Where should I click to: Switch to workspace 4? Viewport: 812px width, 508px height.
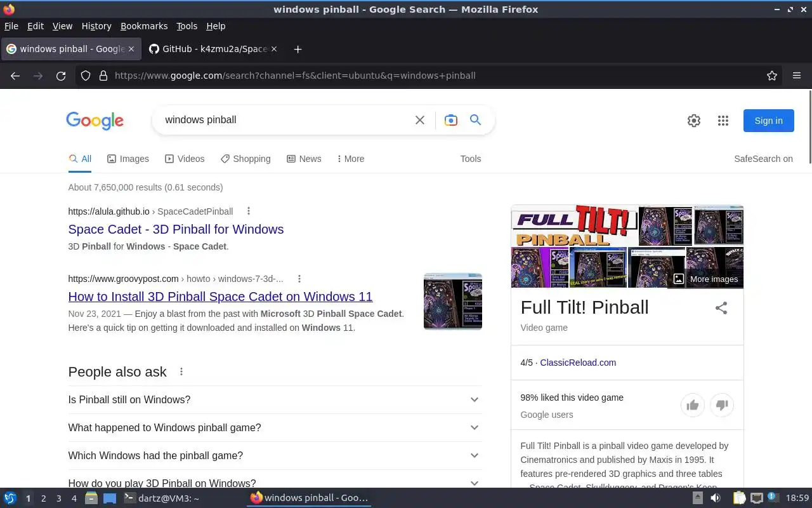74,498
